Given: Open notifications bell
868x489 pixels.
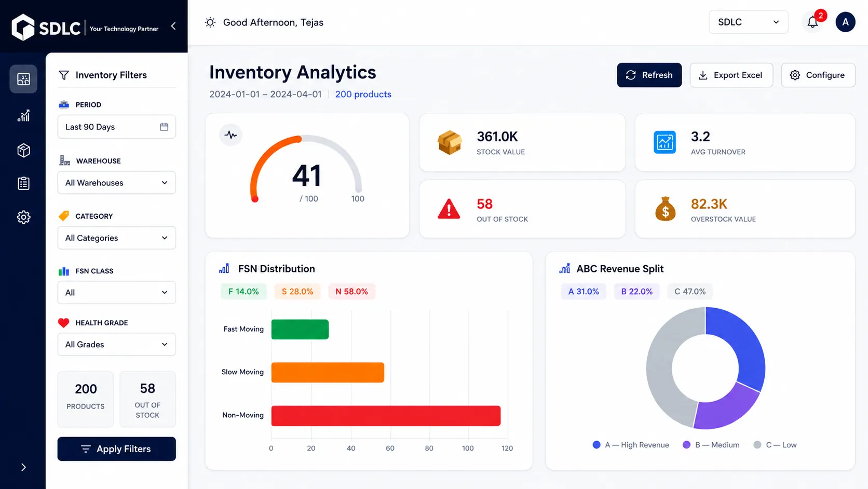Looking at the screenshot, I should pyautogui.click(x=813, y=22).
